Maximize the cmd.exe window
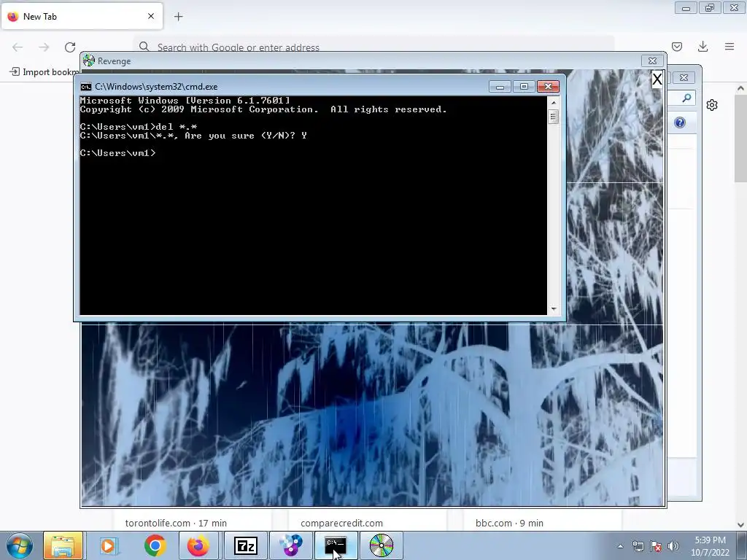The height and width of the screenshot is (560, 747). (x=524, y=87)
